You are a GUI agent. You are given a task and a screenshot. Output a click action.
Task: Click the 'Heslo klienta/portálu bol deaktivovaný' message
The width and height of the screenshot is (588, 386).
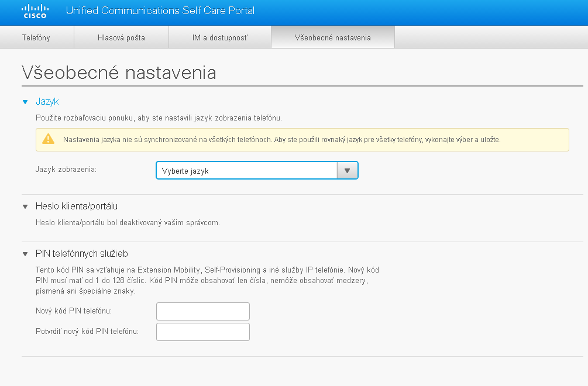tap(128, 223)
